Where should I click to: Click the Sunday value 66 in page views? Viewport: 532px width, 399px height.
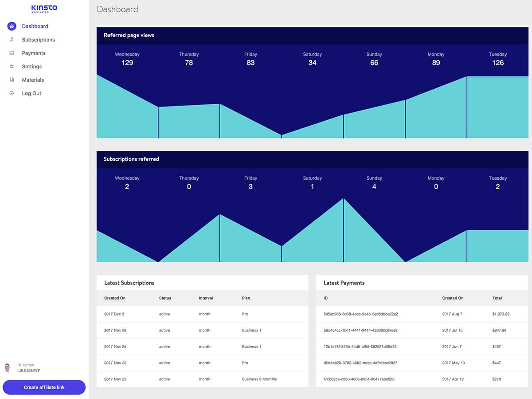374,63
